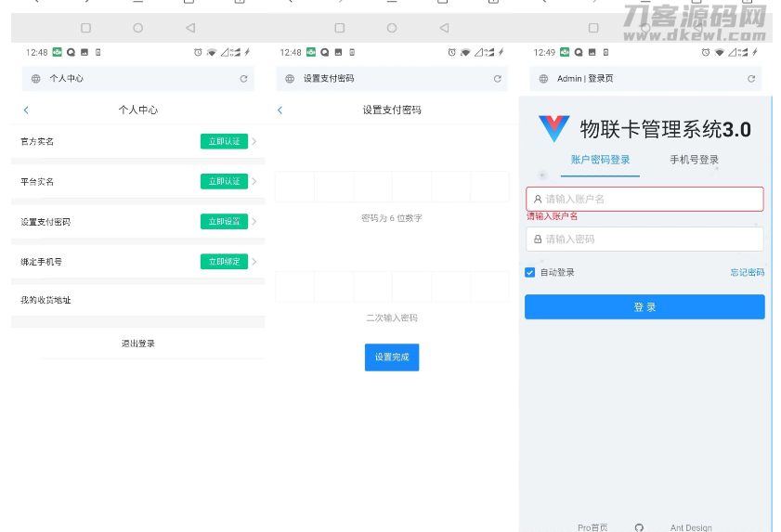The height and width of the screenshot is (532, 781).
Task: Tap the alarm icon in 12:49 status bar
Action: [x=705, y=52]
